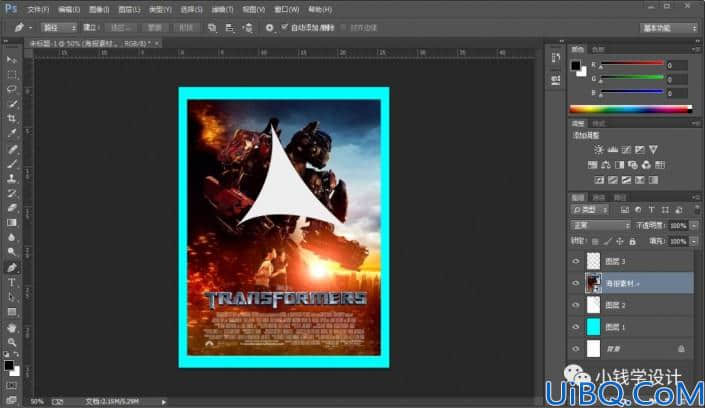Select the Horizontal Type tool

click(12, 282)
